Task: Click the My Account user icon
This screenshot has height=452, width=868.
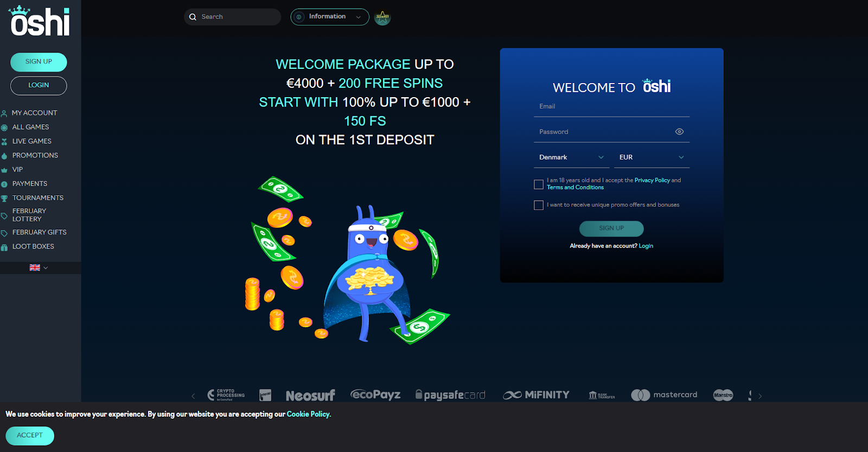Action: click(x=4, y=113)
